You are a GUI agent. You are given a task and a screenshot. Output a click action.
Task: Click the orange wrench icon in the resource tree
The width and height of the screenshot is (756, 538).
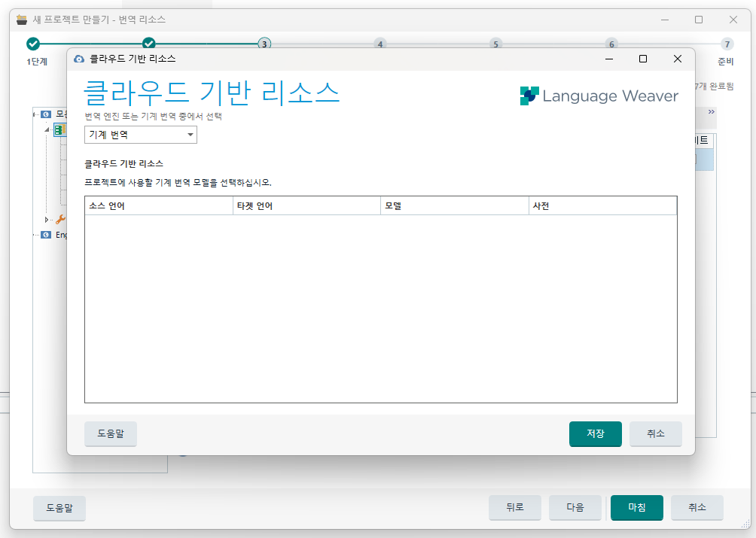pyautogui.click(x=60, y=219)
